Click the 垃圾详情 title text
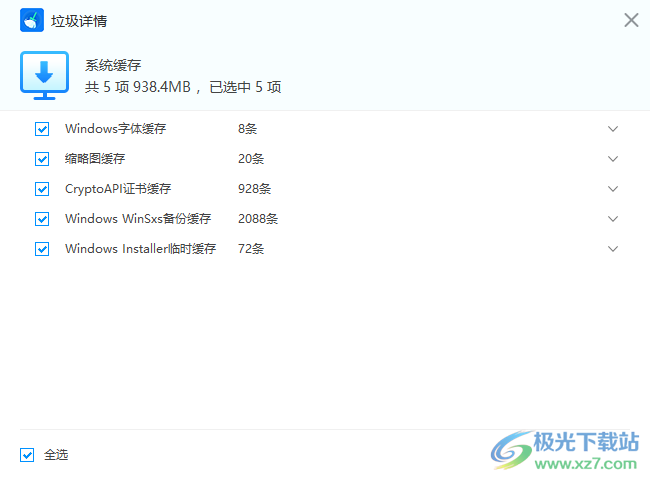Screen dimensions: 650x480 [x=79, y=21]
